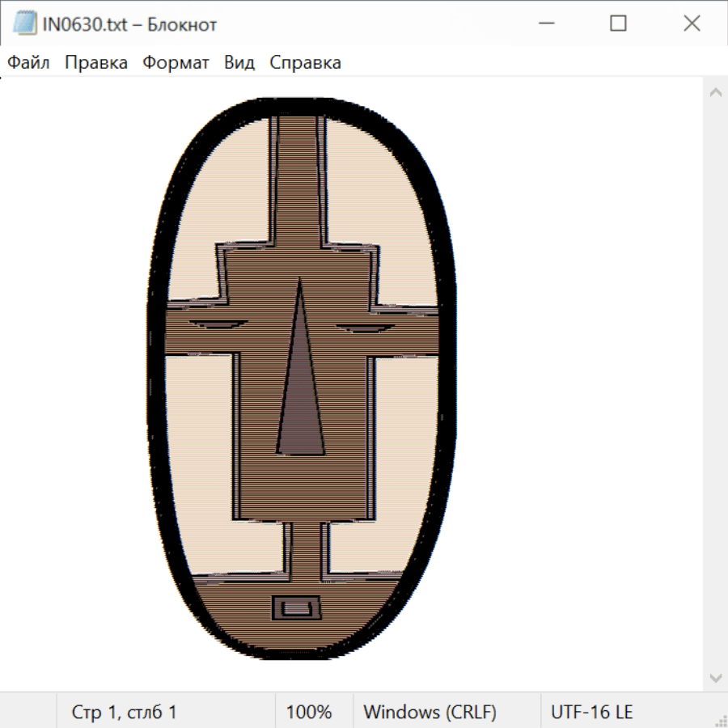The height and width of the screenshot is (728, 728).
Task: Open the Файл menu
Action: point(28,62)
